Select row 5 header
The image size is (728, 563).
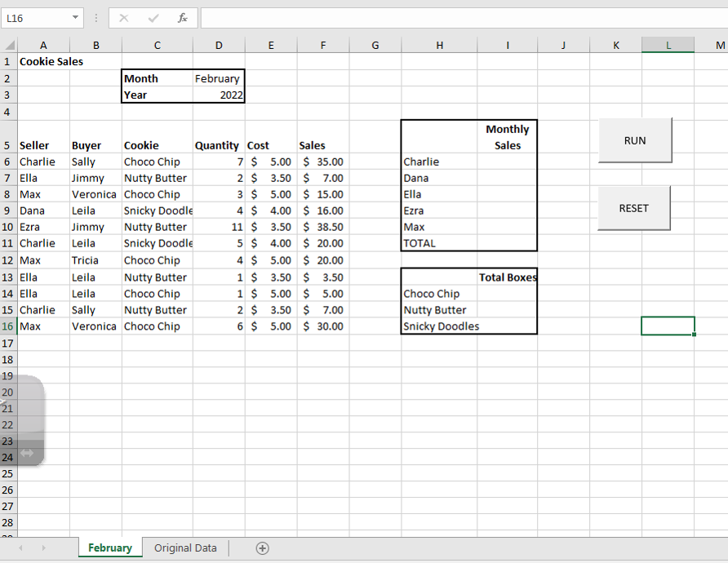pos(7,137)
